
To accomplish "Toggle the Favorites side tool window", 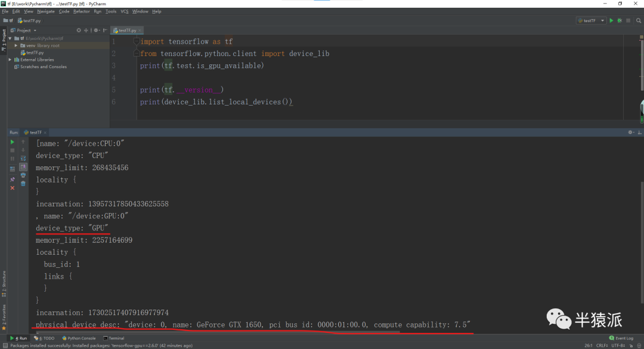I will 4,317.
